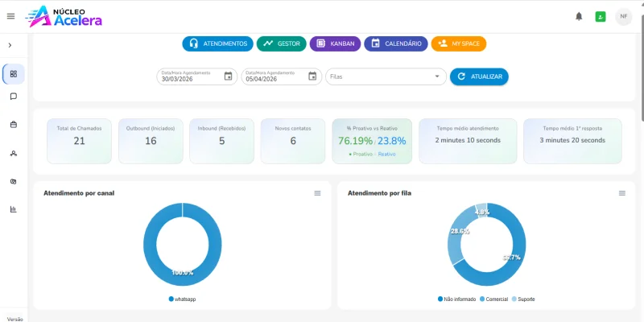Screen dimensions: 644x322
Task: Toggle the Suporte legend series
Action: coord(524,299)
